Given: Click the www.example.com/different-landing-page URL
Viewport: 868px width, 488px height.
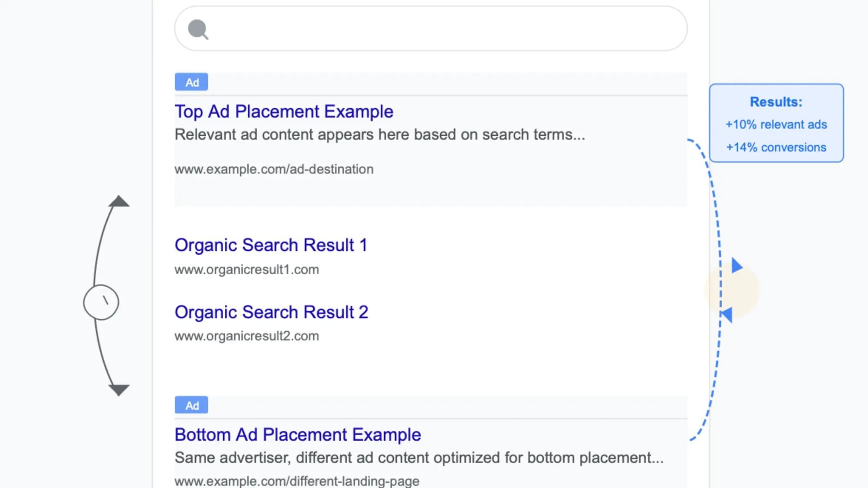Looking at the screenshot, I should (296, 481).
